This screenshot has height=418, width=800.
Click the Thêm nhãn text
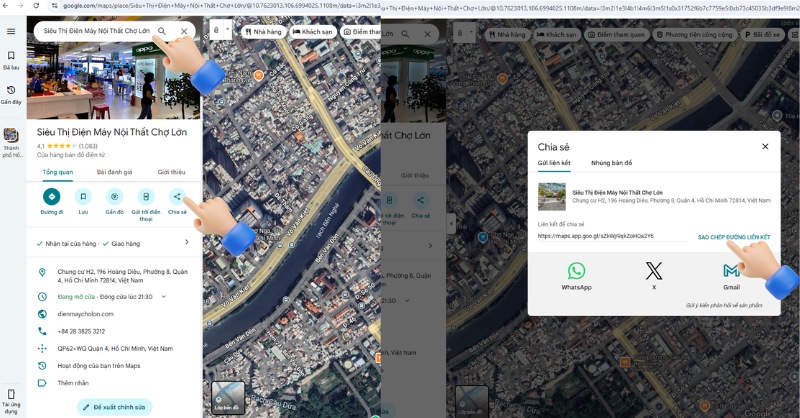click(73, 383)
